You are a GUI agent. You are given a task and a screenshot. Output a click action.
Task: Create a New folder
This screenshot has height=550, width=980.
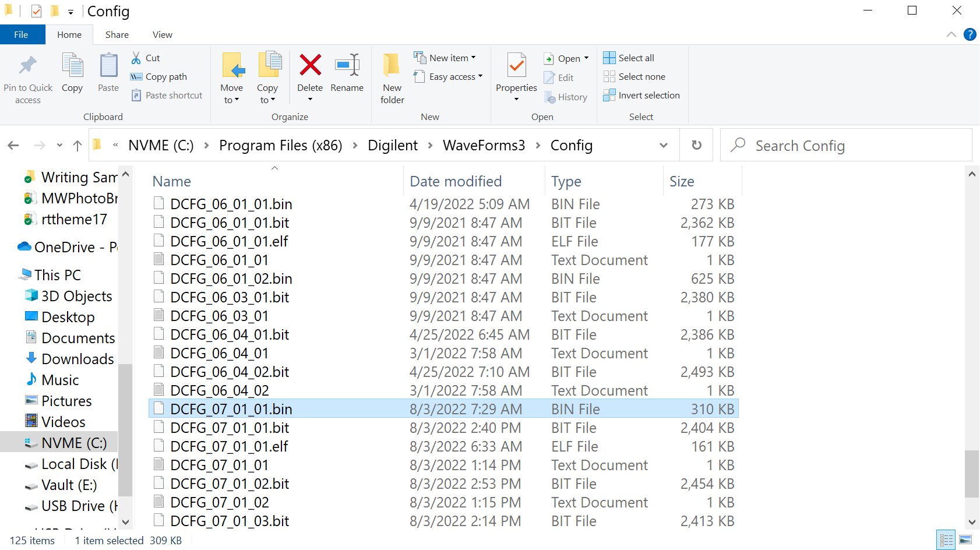392,78
